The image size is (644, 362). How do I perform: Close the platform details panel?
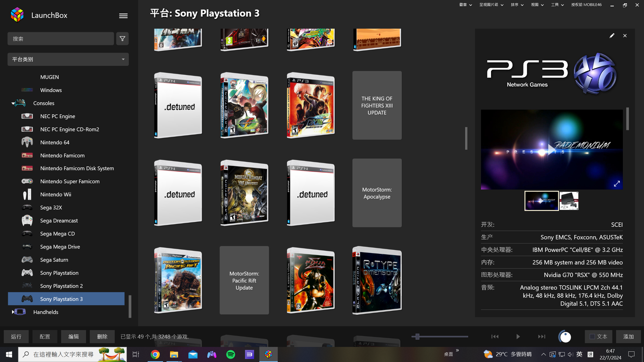(x=625, y=36)
